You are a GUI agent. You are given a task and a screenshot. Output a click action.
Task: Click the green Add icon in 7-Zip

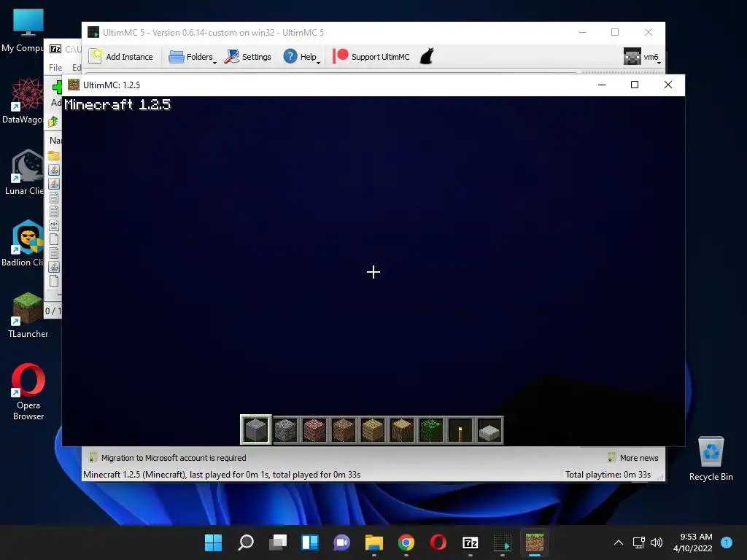click(57, 87)
